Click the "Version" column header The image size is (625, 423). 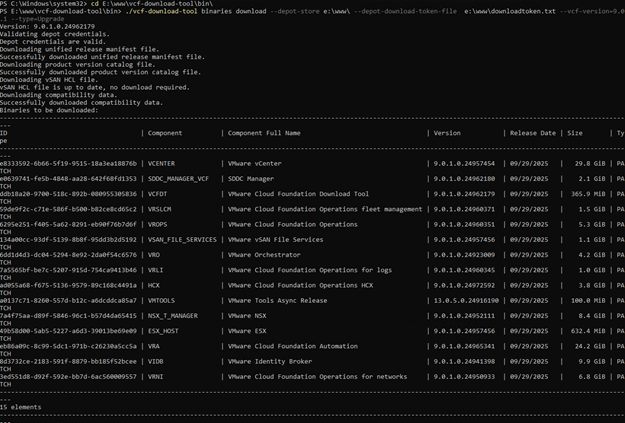447,133
